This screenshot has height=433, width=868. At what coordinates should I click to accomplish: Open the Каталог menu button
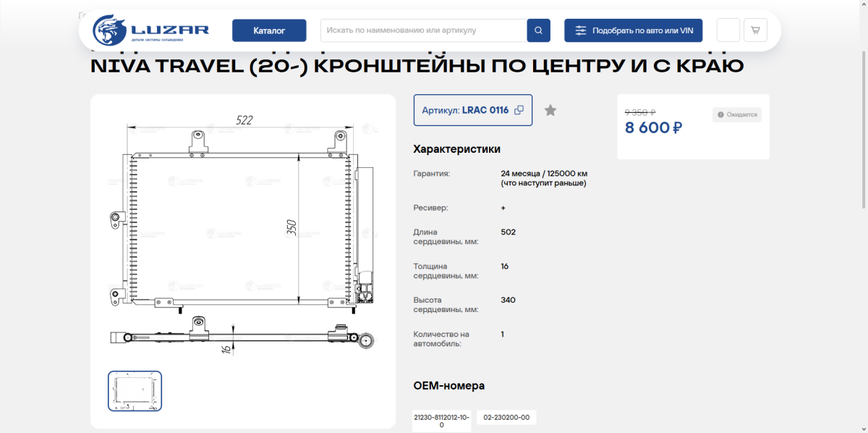pyautogui.click(x=269, y=30)
